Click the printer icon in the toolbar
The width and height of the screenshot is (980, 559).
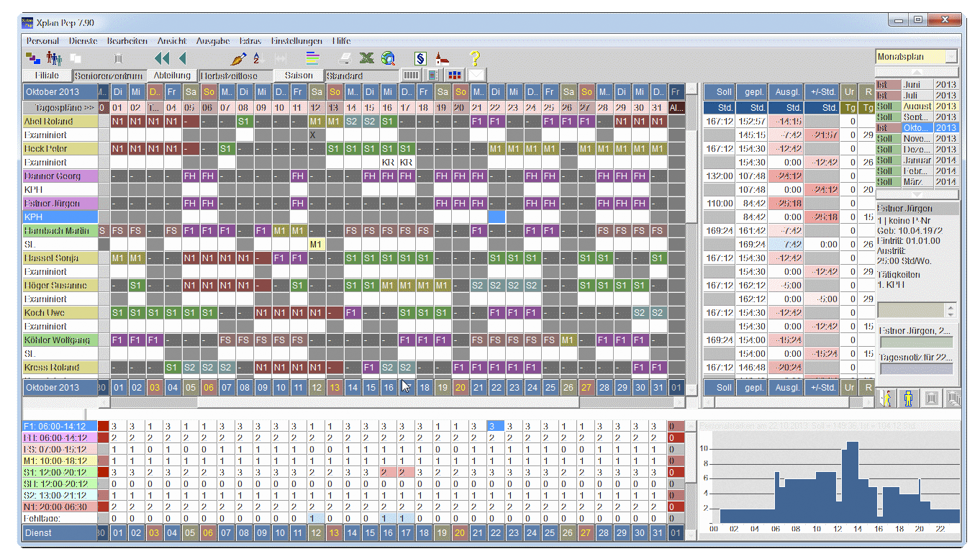(346, 58)
